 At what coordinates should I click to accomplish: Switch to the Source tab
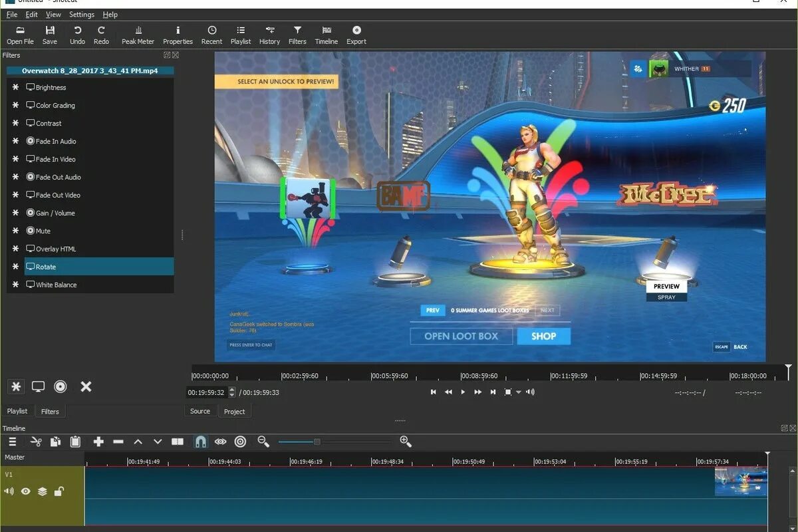(200, 411)
